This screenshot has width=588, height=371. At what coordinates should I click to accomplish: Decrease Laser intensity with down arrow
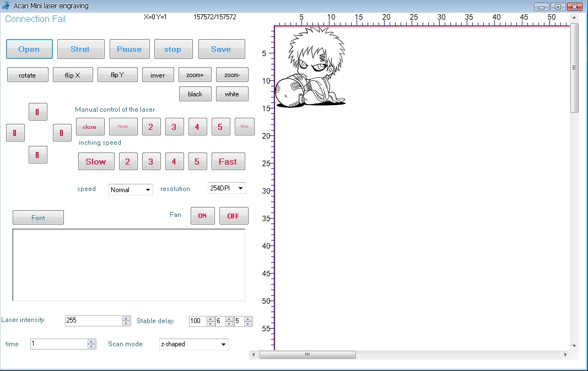126,324
